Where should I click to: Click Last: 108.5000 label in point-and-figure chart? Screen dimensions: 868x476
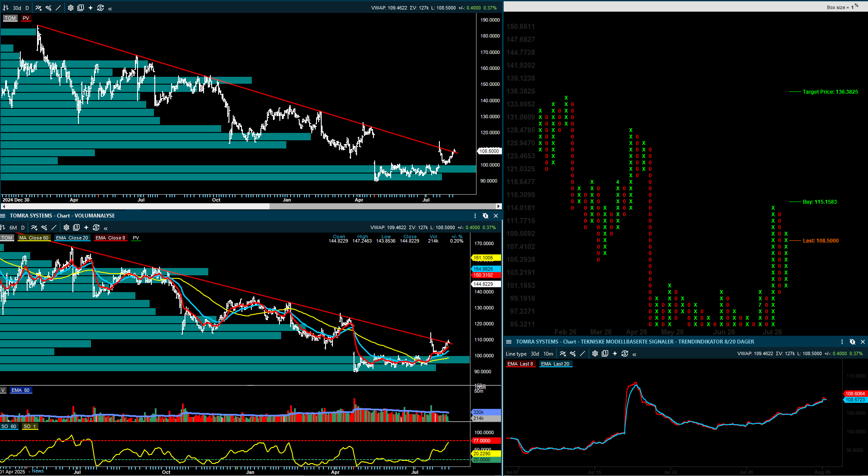pyautogui.click(x=821, y=241)
